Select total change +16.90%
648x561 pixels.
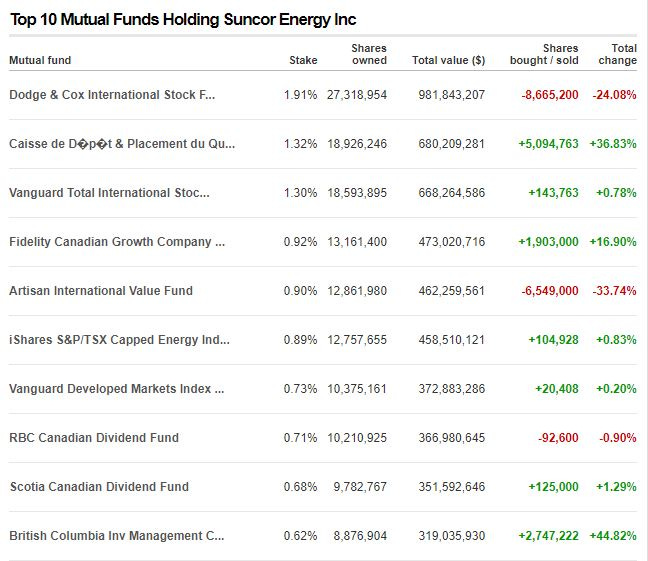[x=613, y=242]
